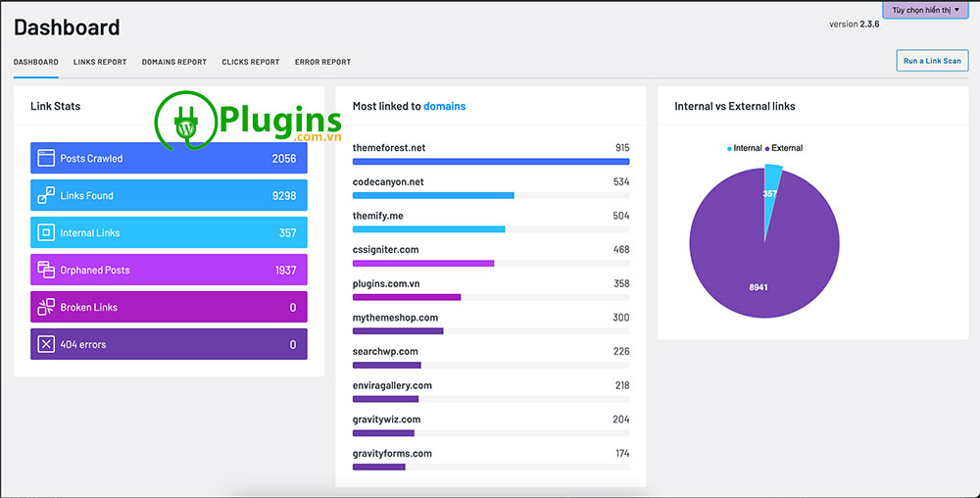980x498 pixels.
Task: Click the Links Found icon
Action: tap(46, 195)
